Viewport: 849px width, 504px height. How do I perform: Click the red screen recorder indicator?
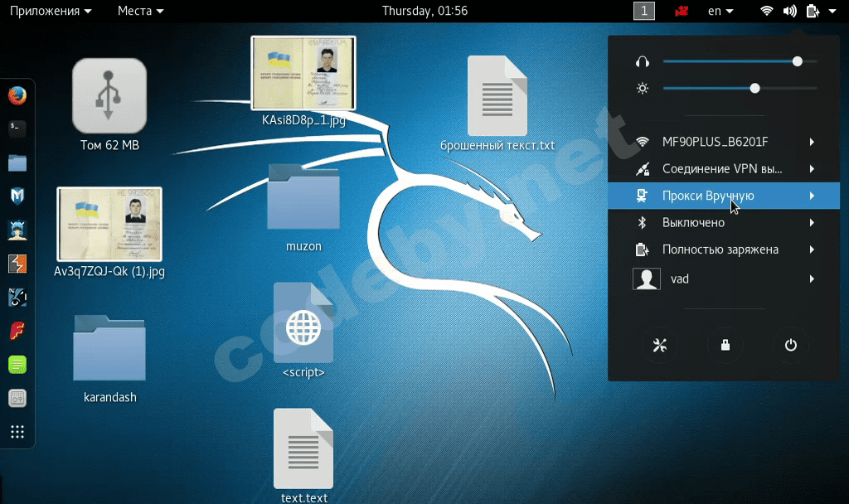click(682, 11)
